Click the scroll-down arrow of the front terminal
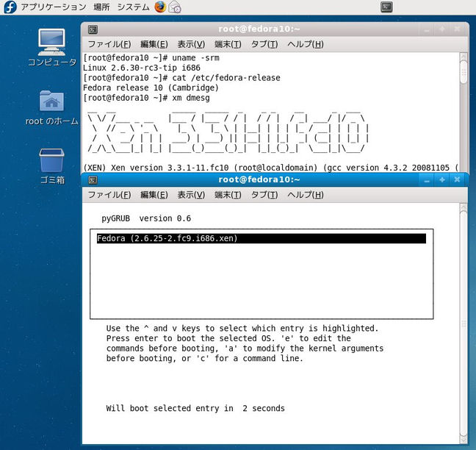476x450 pixels. [464, 440]
